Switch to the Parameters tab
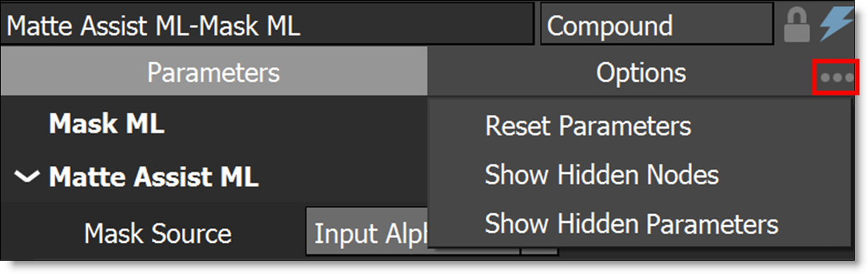Image resolution: width=868 pixels, height=274 pixels. tap(214, 73)
